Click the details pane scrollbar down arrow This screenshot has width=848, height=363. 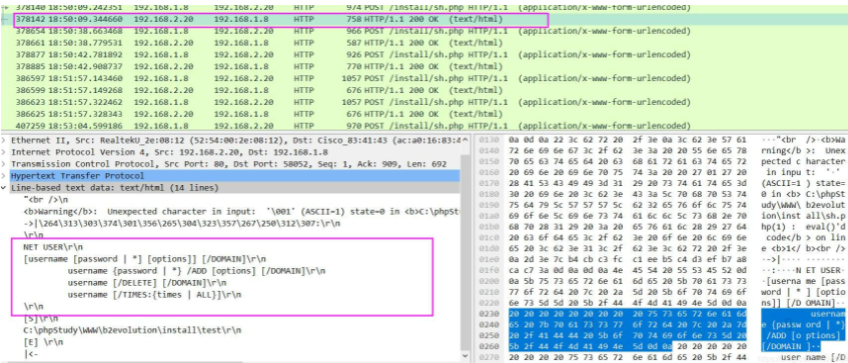(465, 357)
